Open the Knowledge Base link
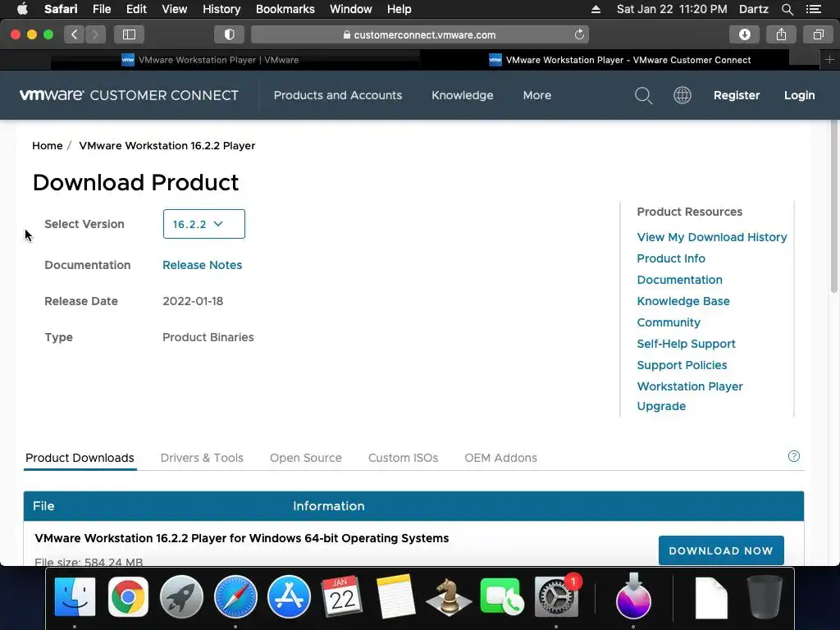 (683, 301)
